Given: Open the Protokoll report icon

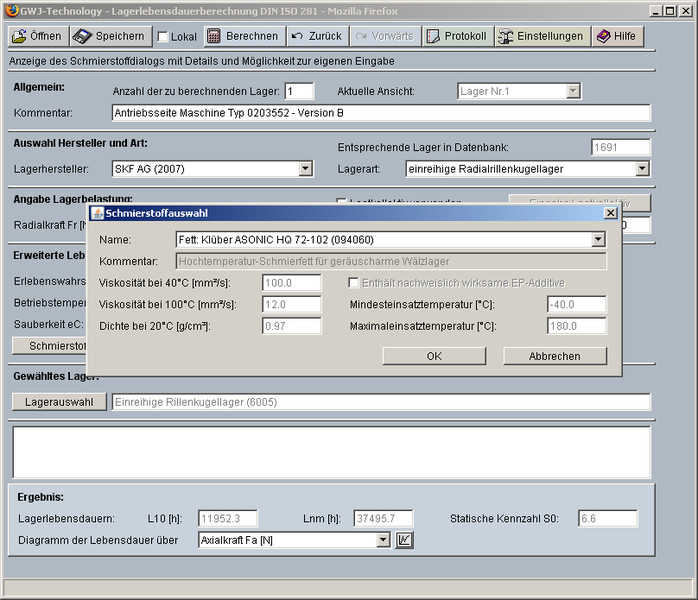Looking at the screenshot, I should pos(432,36).
